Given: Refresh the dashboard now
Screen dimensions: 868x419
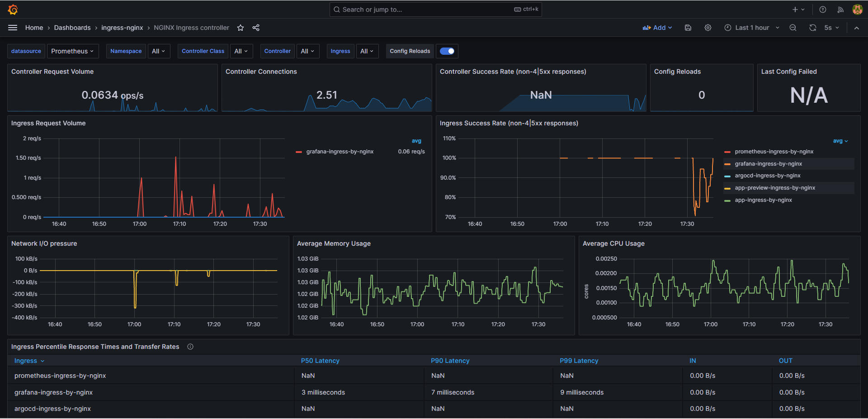Looking at the screenshot, I should (812, 28).
